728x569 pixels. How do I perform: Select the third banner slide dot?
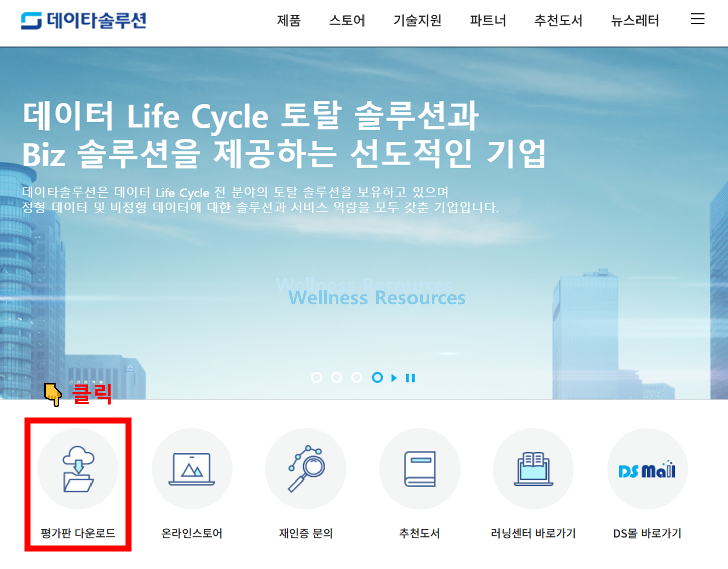pos(357,377)
